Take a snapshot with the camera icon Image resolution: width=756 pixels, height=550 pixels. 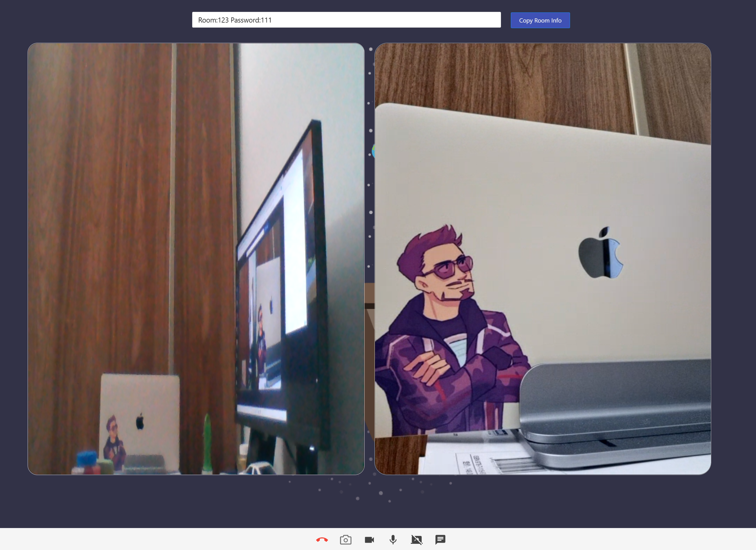[x=345, y=540]
